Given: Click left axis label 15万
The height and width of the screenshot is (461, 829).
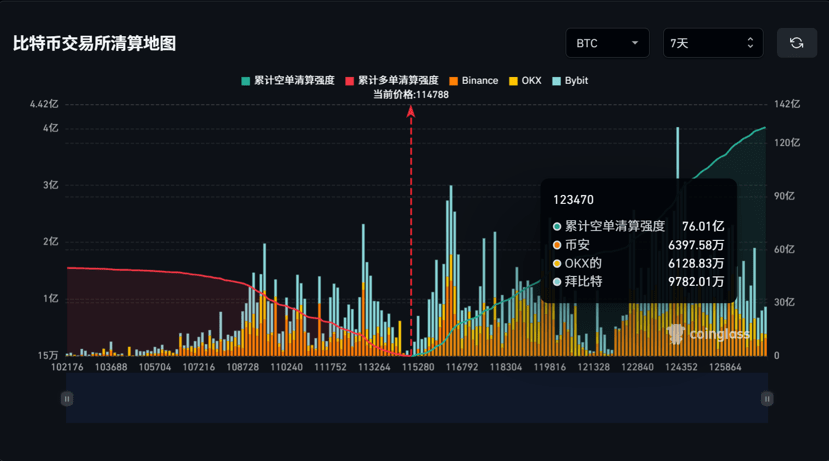Looking at the screenshot, I should (48, 355).
